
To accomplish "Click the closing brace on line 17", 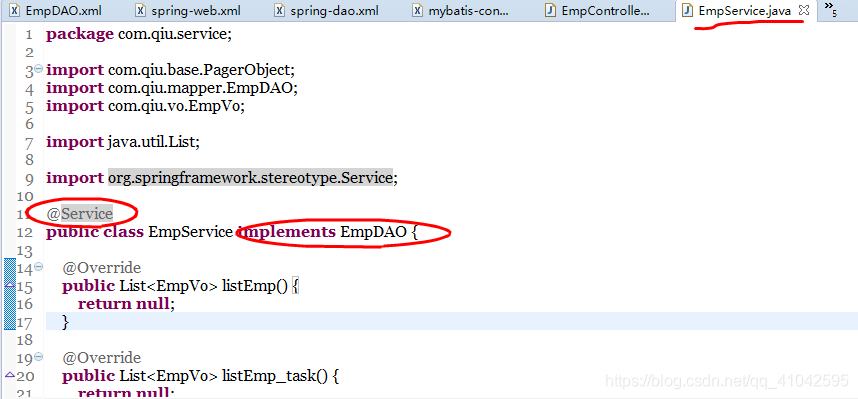I will click(x=66, y=322).
